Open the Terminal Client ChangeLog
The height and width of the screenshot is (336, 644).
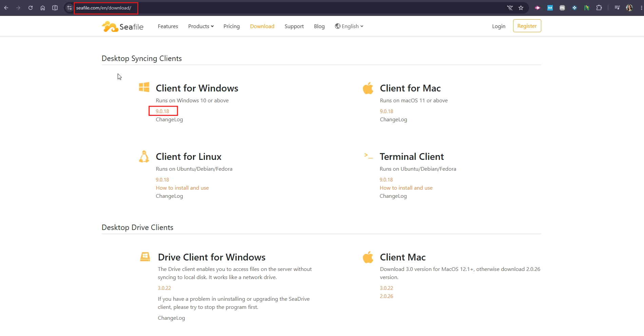point(393,196)
